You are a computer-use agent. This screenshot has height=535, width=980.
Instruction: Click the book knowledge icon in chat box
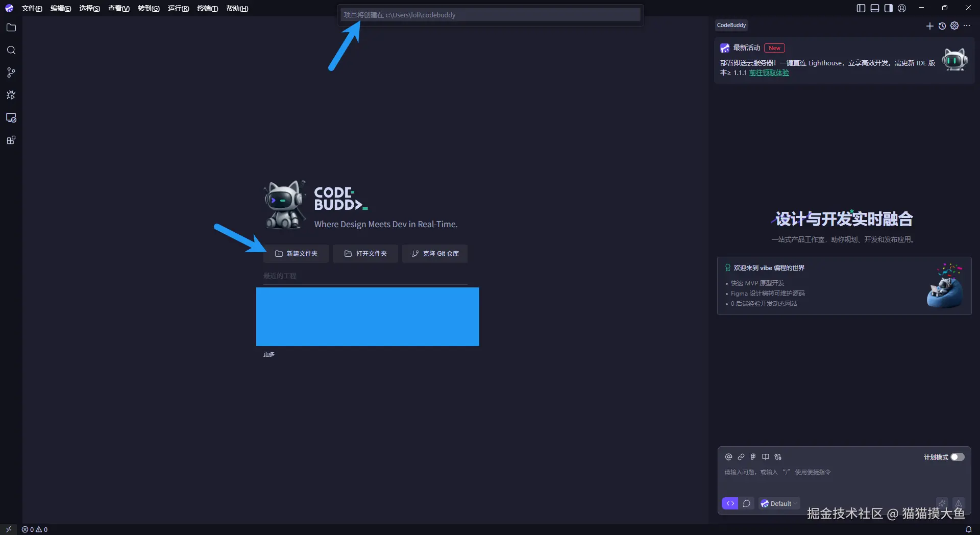(766, 457)
